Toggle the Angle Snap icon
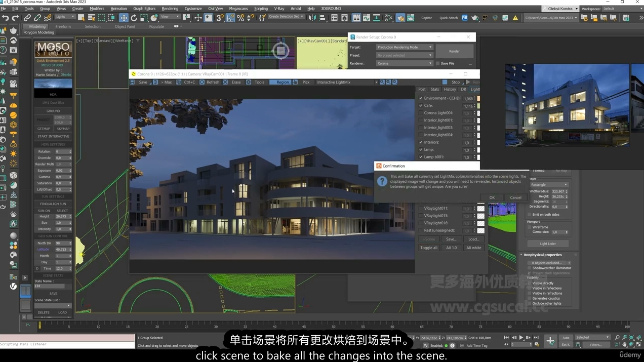 pyautogui.click(x=230, y=18)
